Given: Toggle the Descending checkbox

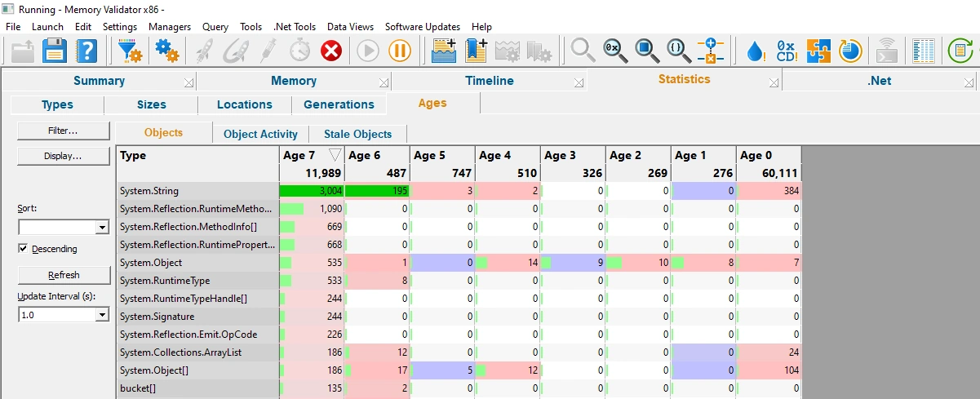Looking at the screenshot, I should pos(23,249).
